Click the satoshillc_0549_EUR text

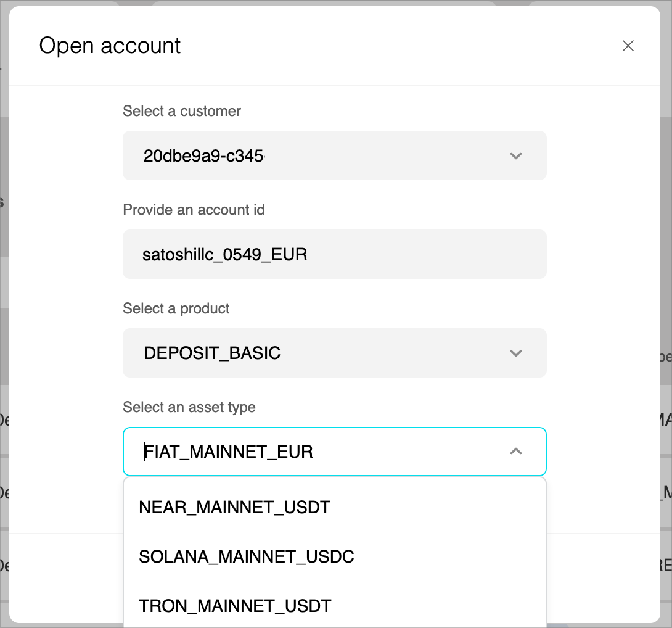click(225, 254)
